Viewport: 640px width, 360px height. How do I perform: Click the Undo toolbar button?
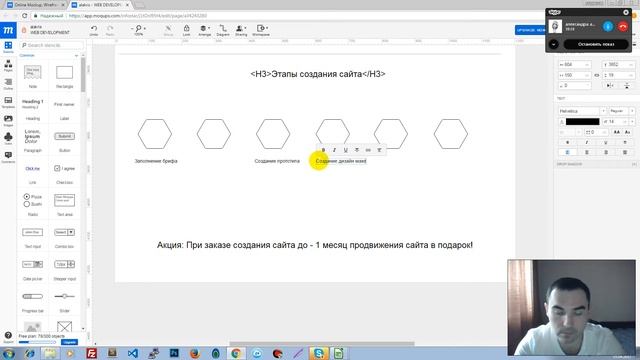tap(94, 30)
